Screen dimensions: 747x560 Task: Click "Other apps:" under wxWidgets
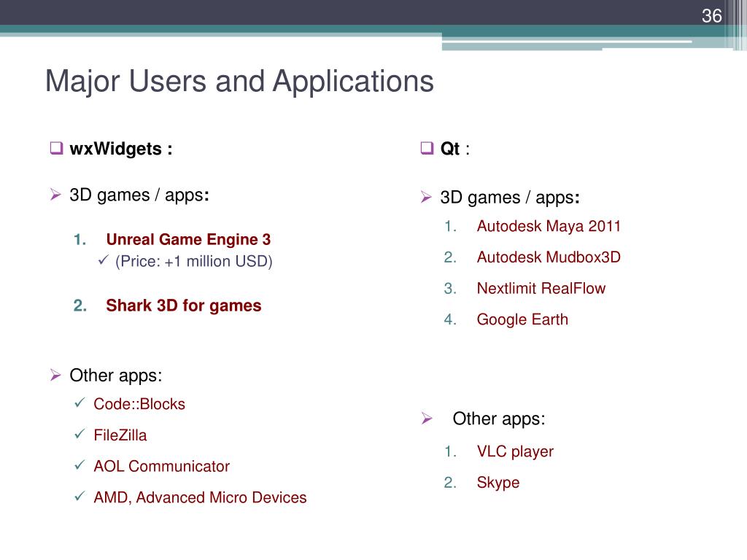coord(116,376)
